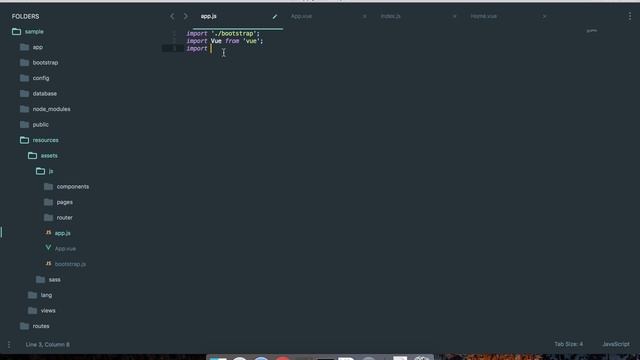Expand the public folder
This screenshot has height=360, width=640.
pos(40,124)
